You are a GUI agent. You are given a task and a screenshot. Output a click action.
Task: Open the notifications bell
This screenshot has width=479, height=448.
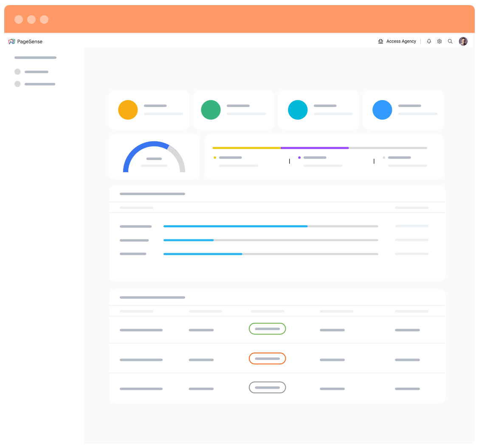click(429, 41)
